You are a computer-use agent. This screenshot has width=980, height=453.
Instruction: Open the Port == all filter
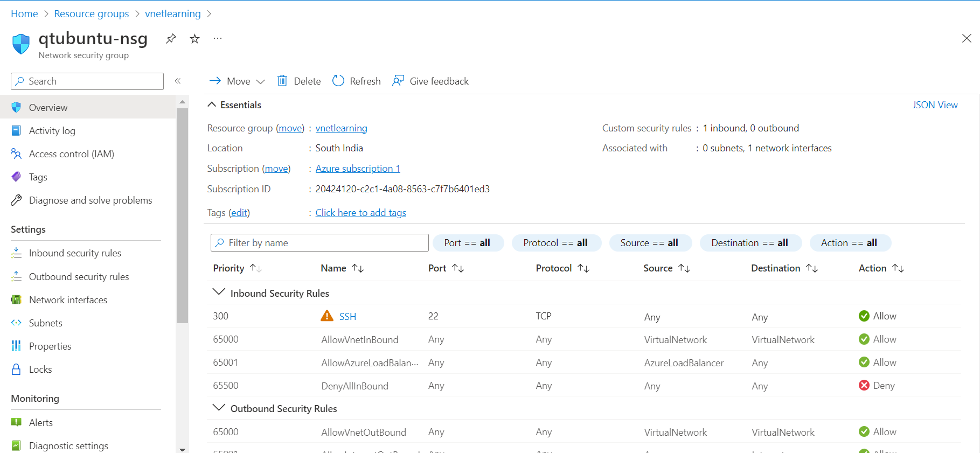coord(467,243)
